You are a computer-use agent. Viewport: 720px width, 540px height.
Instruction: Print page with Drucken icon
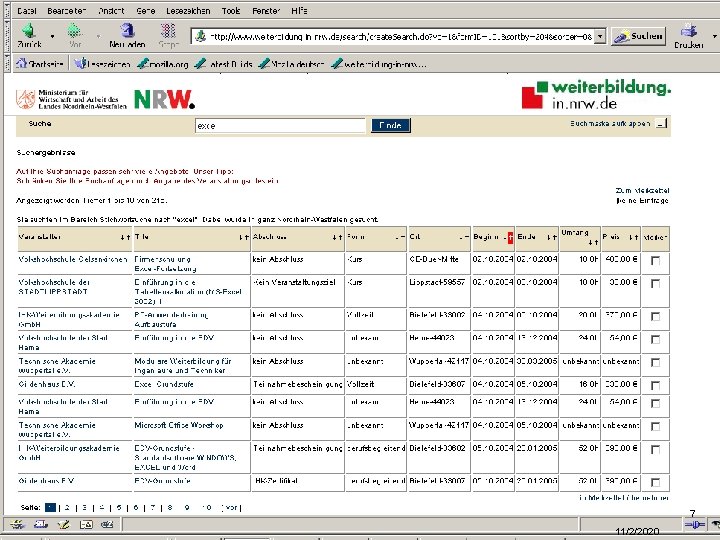coord(688,31)
